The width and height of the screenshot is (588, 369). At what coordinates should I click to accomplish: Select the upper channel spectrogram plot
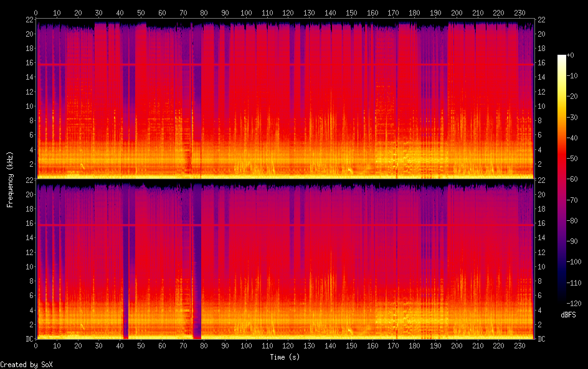click(285, 98)
